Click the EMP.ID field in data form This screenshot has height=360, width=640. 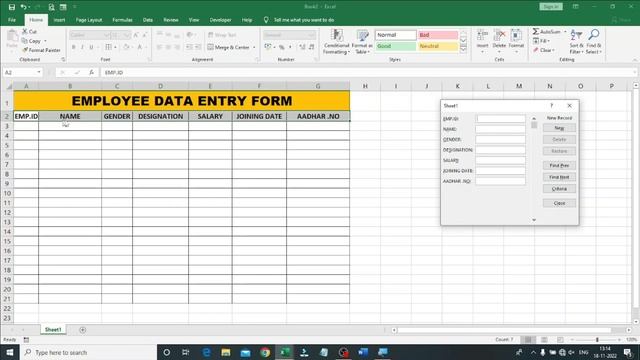(501, 119)
